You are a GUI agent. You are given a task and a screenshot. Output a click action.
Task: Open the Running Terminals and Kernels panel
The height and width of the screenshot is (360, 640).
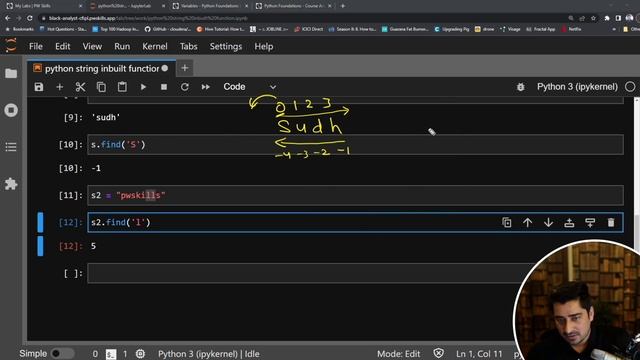11,110
